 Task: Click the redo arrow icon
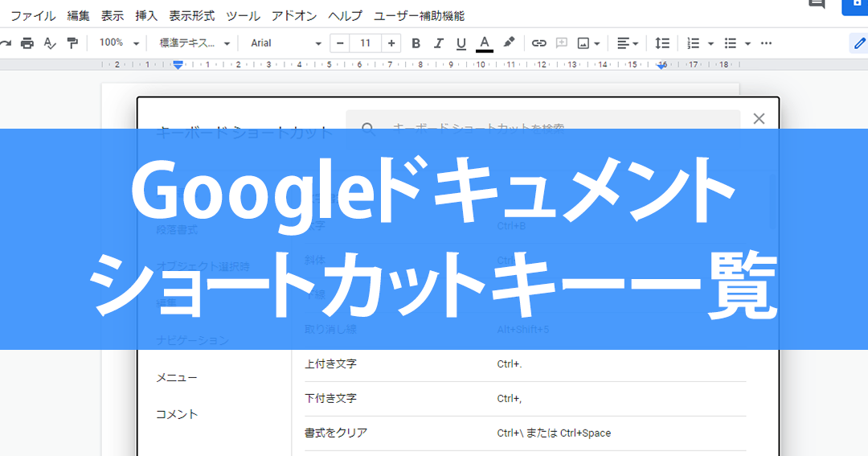tap(6, 43)
